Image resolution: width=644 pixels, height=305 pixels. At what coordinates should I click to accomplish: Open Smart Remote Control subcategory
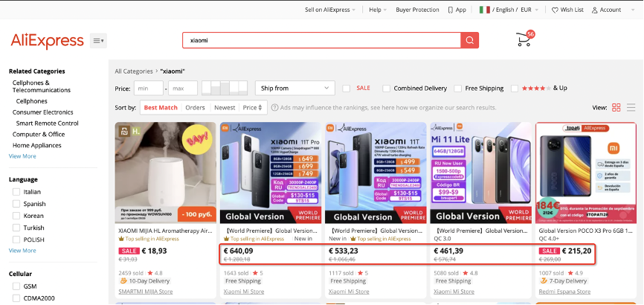click(48, 123)
